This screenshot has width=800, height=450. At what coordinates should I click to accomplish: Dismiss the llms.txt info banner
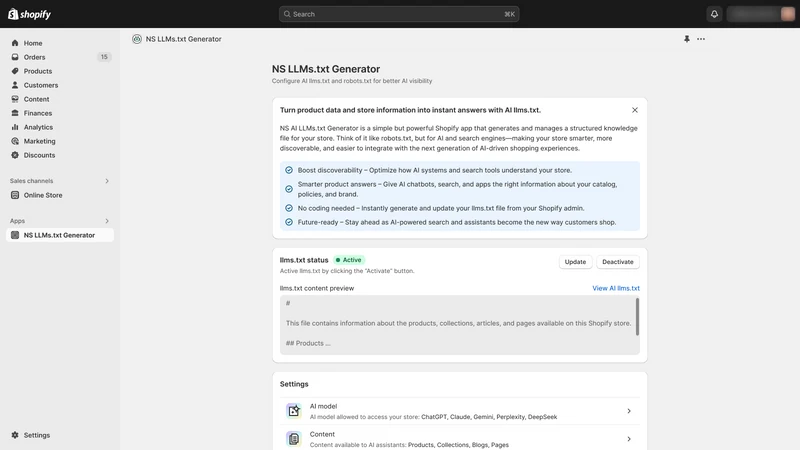635,110
